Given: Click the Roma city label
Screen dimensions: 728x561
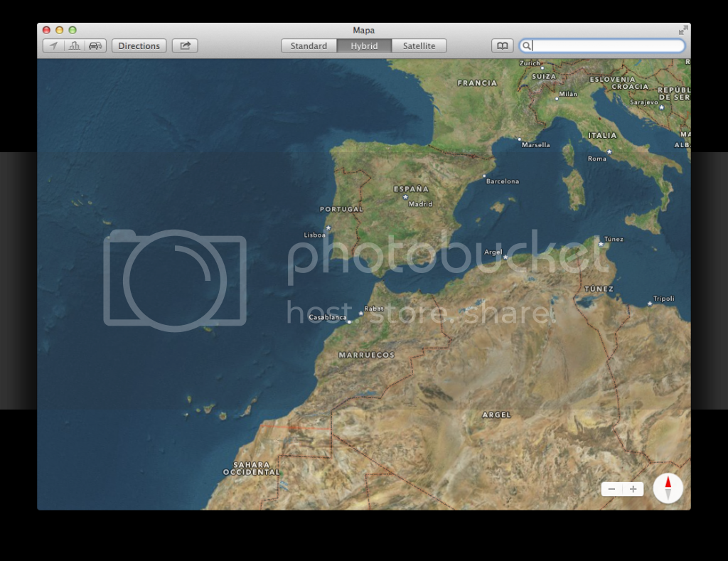Looking at the screenshot, I should tap(597, 159).
